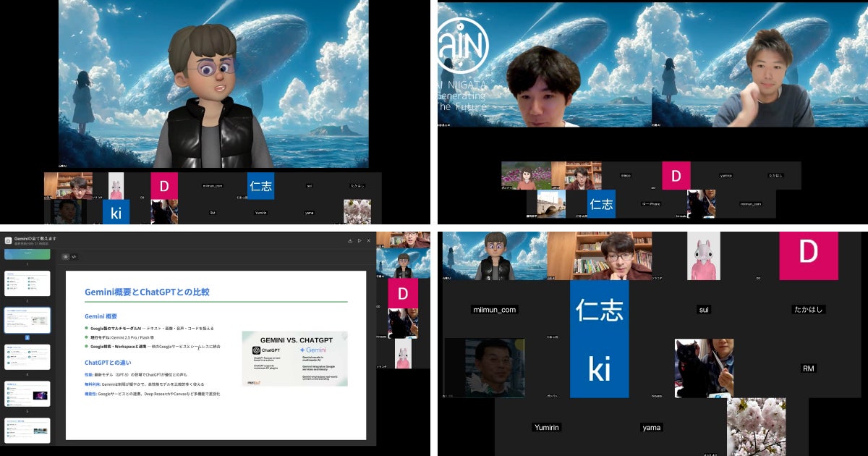Select the 'Yumirin' participant tile

[x=546, y=427]
